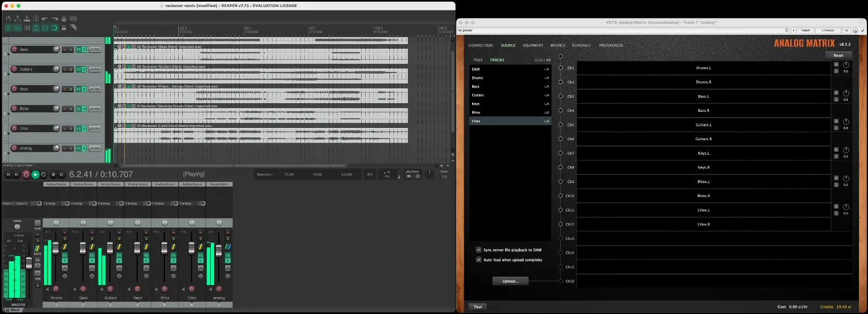This screenshot has width=868, height=314.
Task: Switch to the FILES tab
Action: point(478,60)
